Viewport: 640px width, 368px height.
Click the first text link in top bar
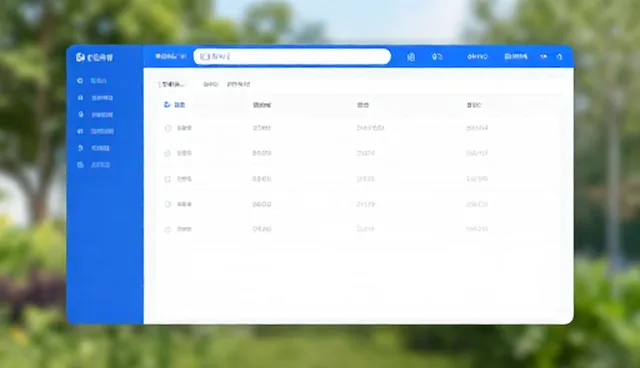coord(477,57)
